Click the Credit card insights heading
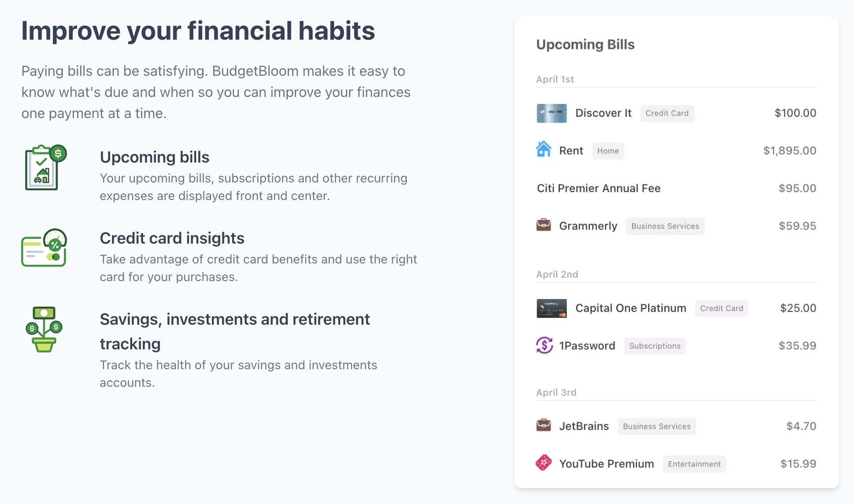The width and height of the screenshot is (853, 504). click(x=172, y=238)
